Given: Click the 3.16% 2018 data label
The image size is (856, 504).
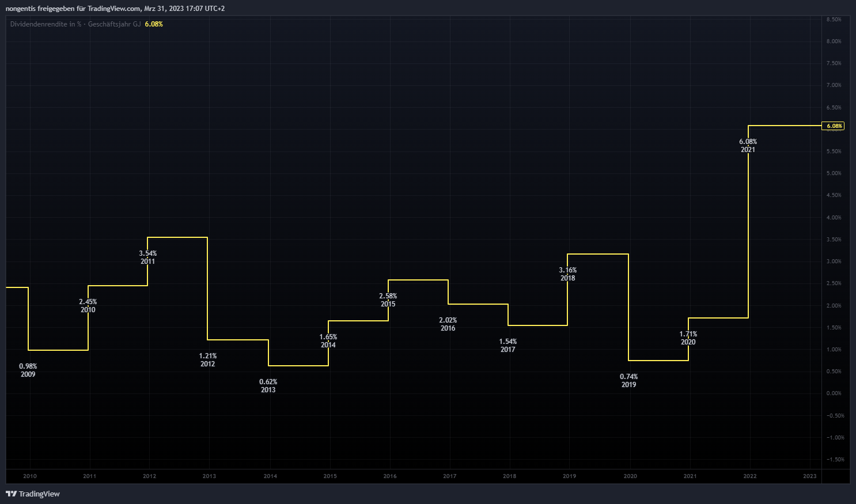Looking at the screenshot, I should (x=567, y=274).
